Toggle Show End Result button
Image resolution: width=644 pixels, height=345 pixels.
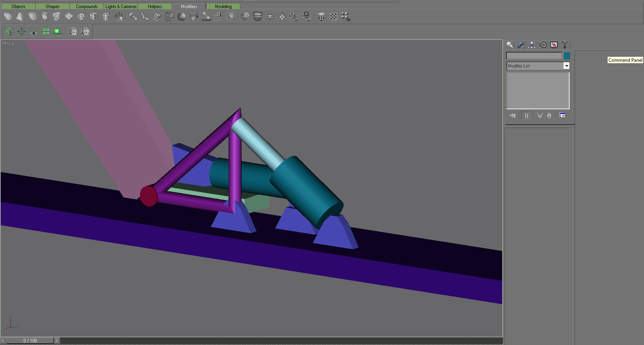(x=526, y=115)
